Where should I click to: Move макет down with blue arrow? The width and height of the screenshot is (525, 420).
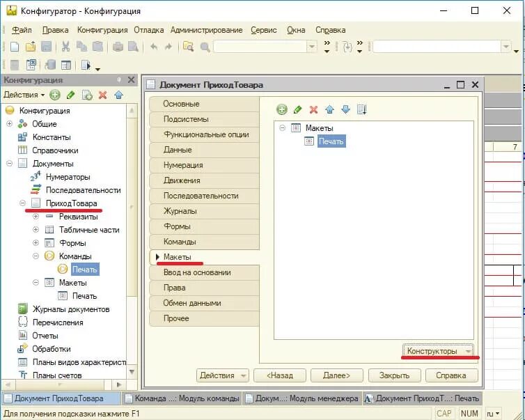[x=345, y=109]
